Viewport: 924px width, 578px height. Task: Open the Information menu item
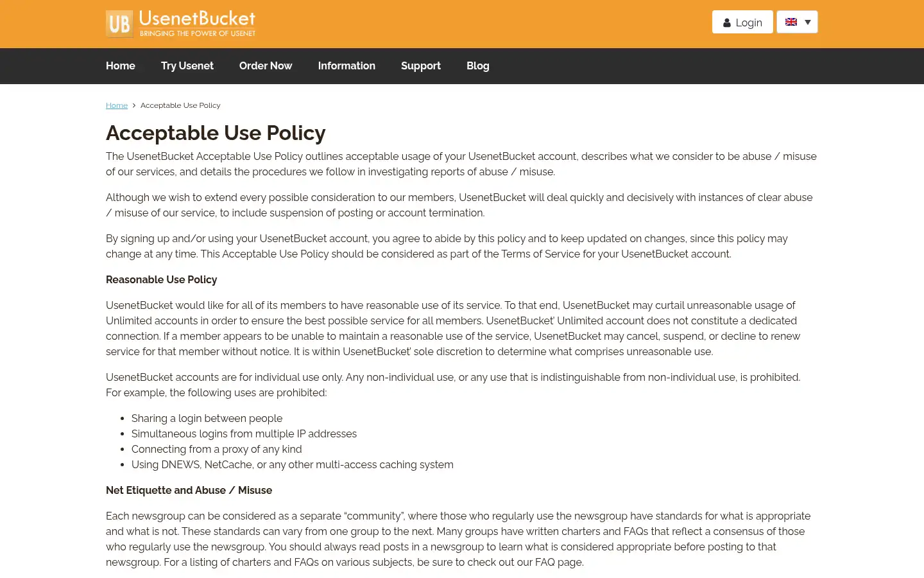point(346,66)
